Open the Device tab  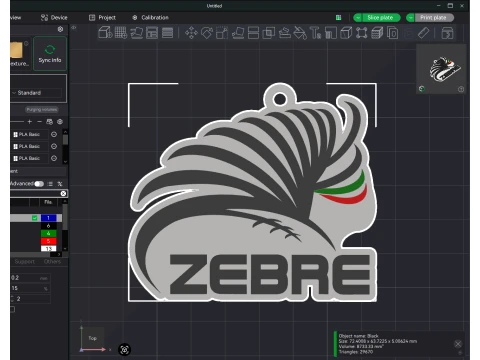54,18
